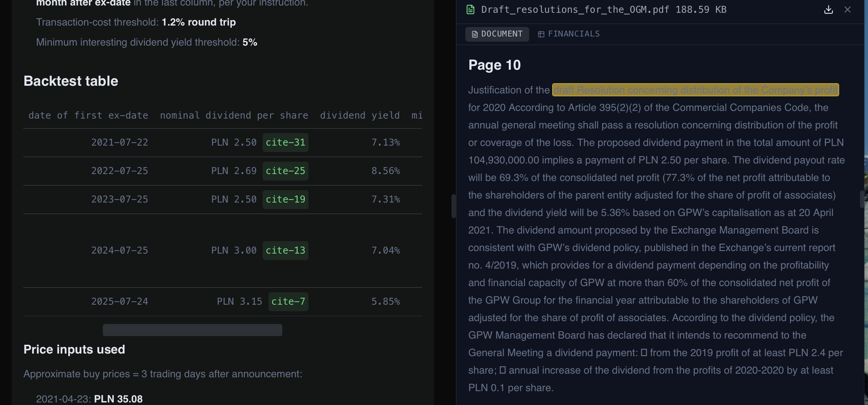Click the 8.56% dividend yield value
This screenshot has height=405, width=868.
pos(385,171)
